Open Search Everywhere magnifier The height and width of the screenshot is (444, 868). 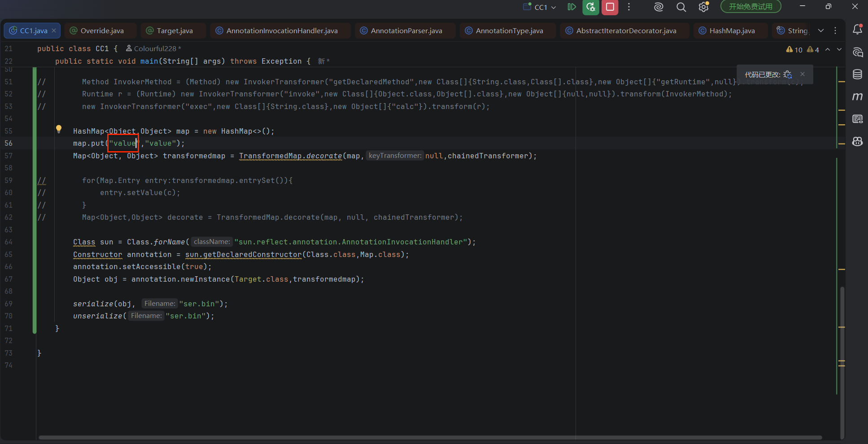pyautogui.click(x=681, y=7)
